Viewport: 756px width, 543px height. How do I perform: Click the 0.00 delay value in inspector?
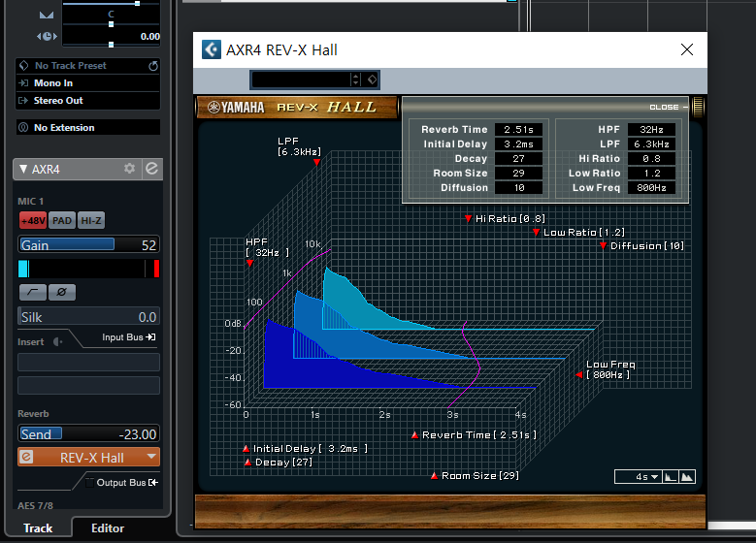coord(150,36)
